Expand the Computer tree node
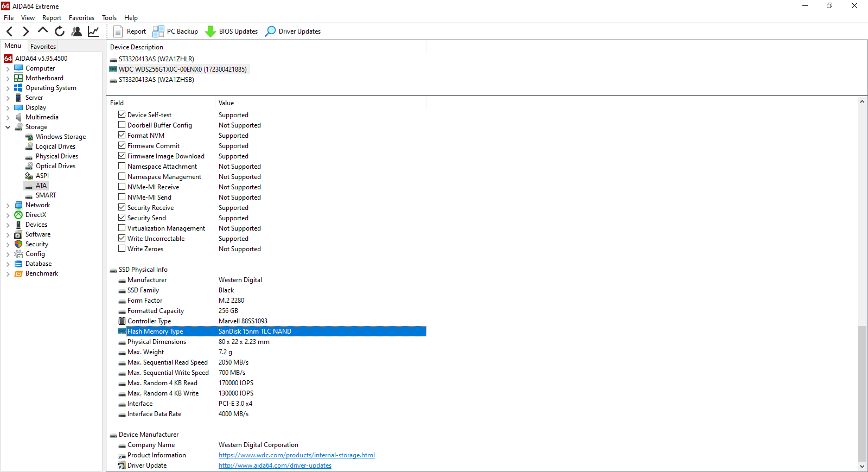The width and height of the screenshot is (868, 472). (x=8, y=69)
